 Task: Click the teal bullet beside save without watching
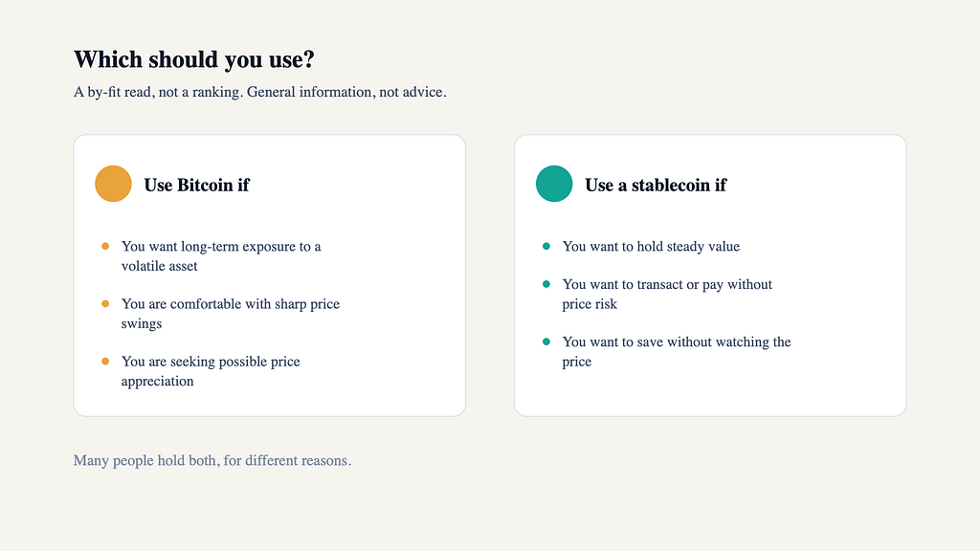tap(546, 342)
